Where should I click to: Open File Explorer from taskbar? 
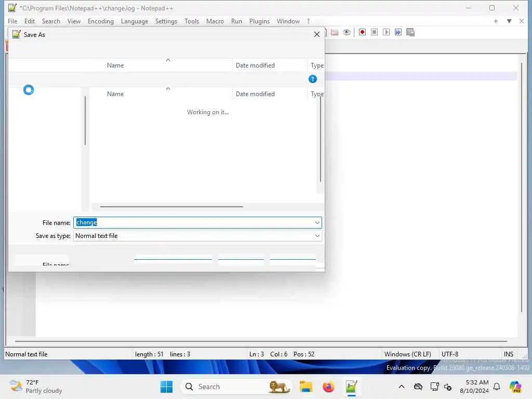click(305, 387)
